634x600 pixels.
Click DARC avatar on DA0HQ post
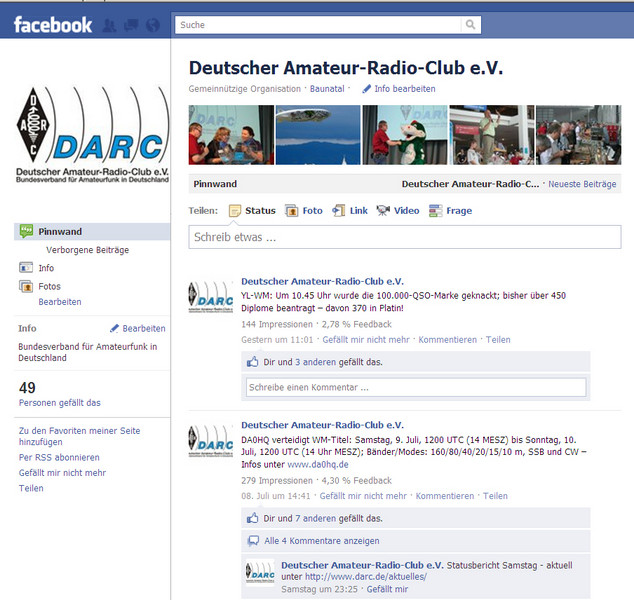click(x=211, y=441)
